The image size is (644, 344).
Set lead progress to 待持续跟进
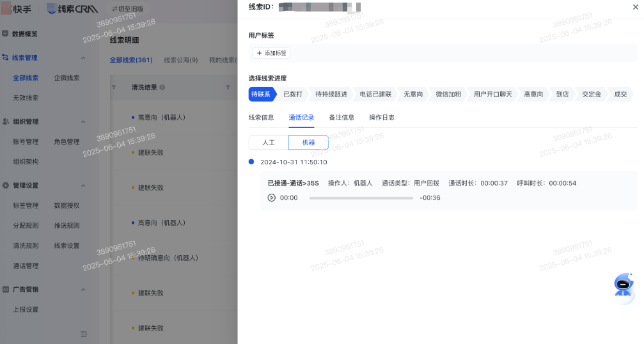pos(331,95)
